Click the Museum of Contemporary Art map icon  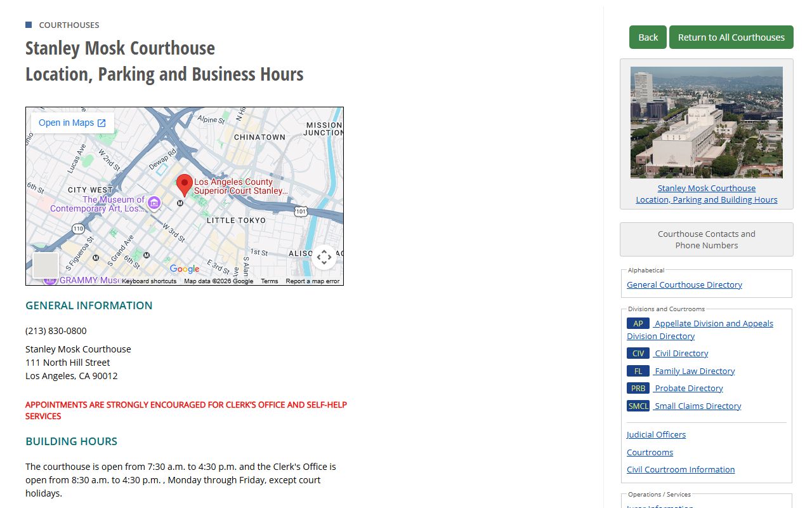[x=154, y=203]
